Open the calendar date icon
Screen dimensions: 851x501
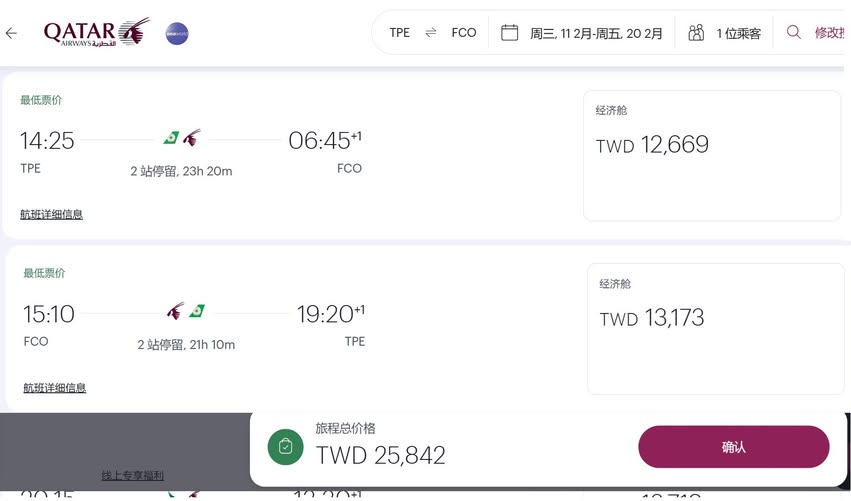coord(510,33)
